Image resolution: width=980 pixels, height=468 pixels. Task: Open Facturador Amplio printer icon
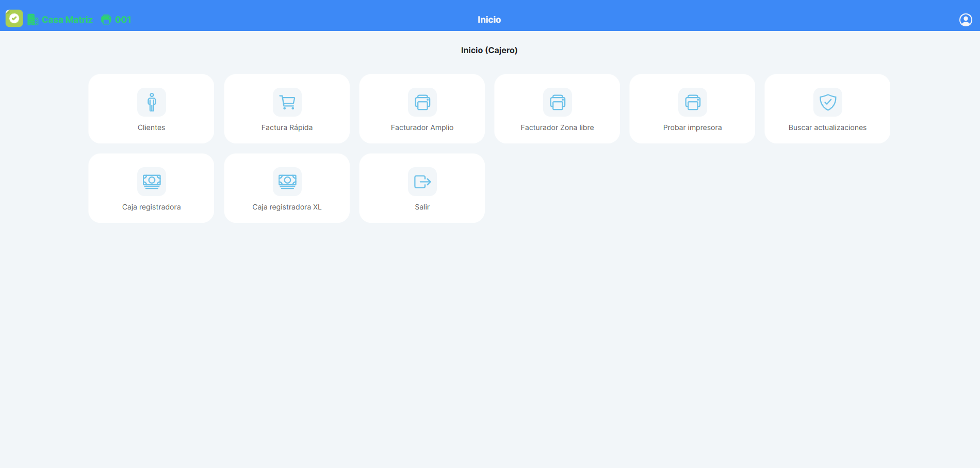pyautogui.click(x=422, y=102)
